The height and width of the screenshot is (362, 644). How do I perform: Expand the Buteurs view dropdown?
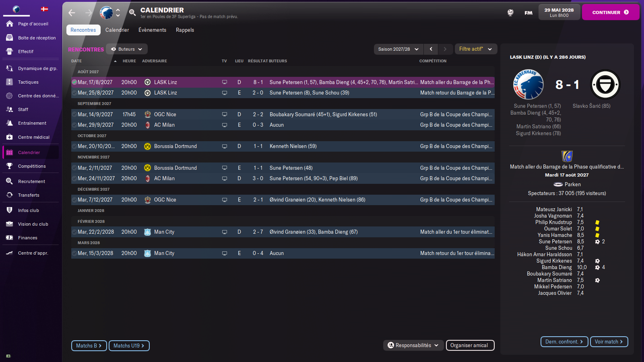tap(127, 49)
